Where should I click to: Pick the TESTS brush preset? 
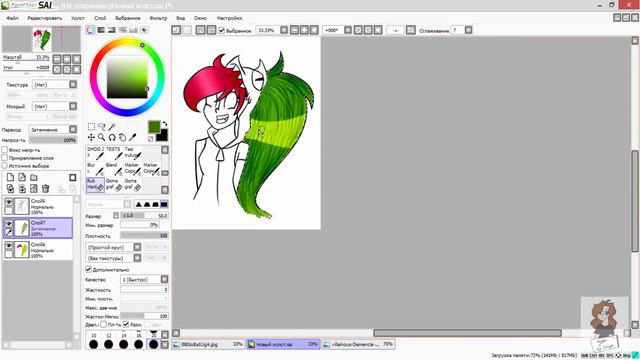[114, 153]
